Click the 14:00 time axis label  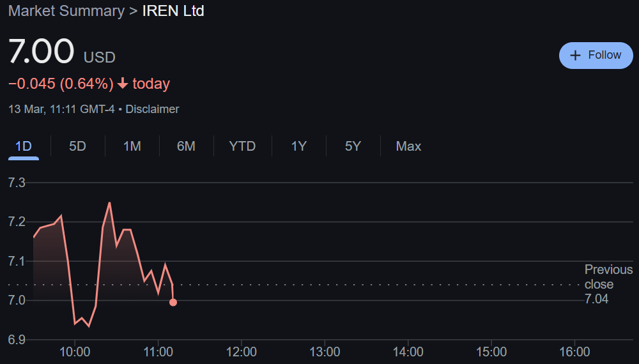click(408, 352)
